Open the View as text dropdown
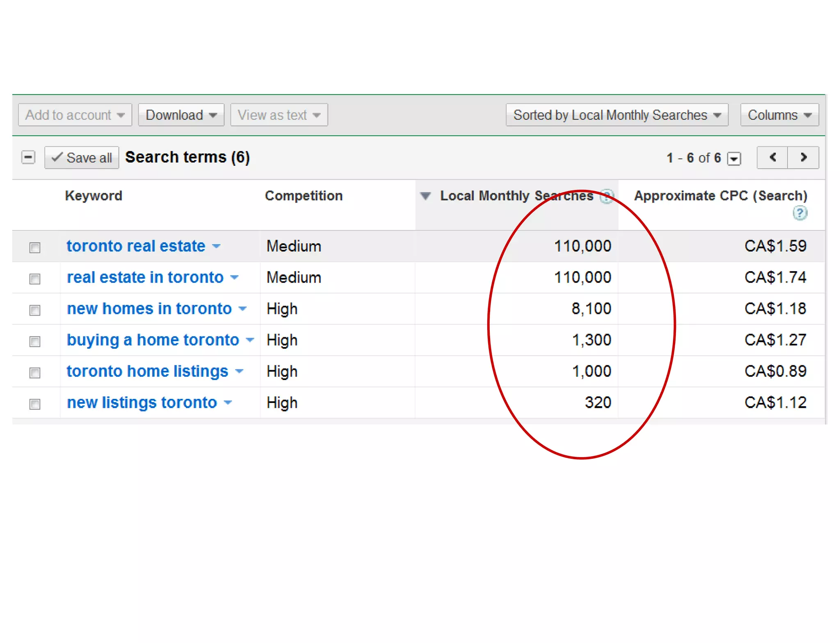This screenshot has height=643, width=840. coord(279,115)
